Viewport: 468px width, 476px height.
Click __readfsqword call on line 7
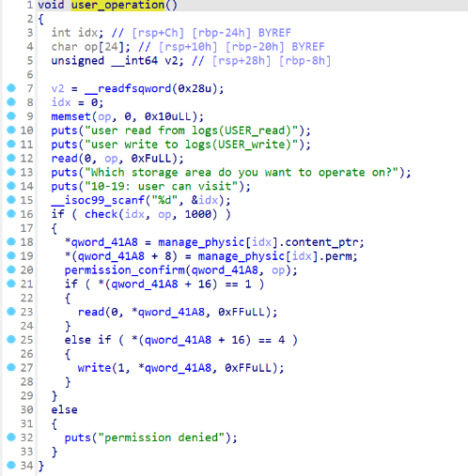[x=128, y=88]
